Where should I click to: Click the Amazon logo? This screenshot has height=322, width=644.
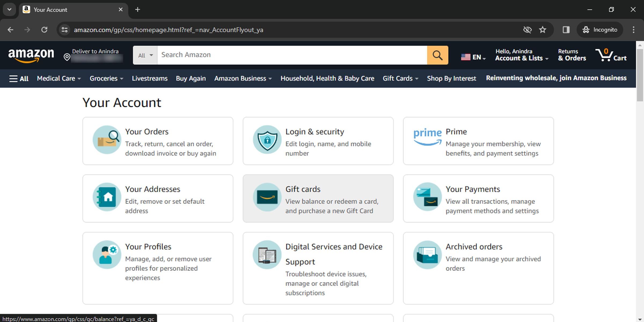pos(31,55)
